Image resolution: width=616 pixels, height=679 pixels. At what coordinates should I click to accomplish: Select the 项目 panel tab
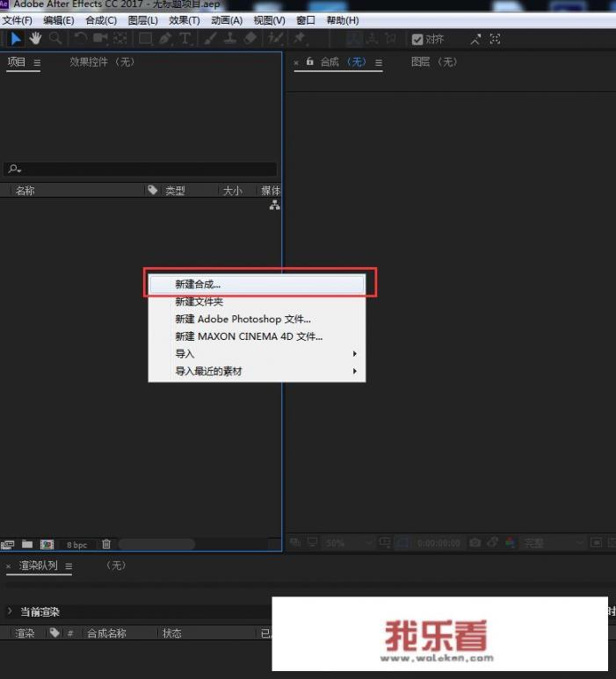[x=17, y=61]
